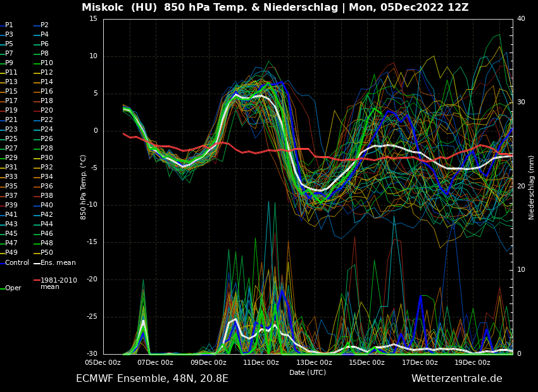Image resolution: width=538 pixels, height=392 pixels.
Task: Click the 15Dec 00z date tick label
Action: [366, 362]
